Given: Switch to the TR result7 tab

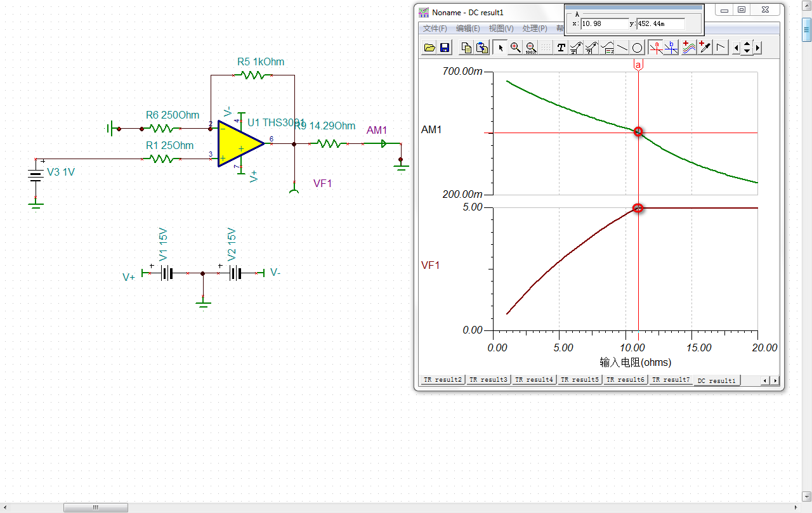Looking at the screenshot, I should 671,380.
